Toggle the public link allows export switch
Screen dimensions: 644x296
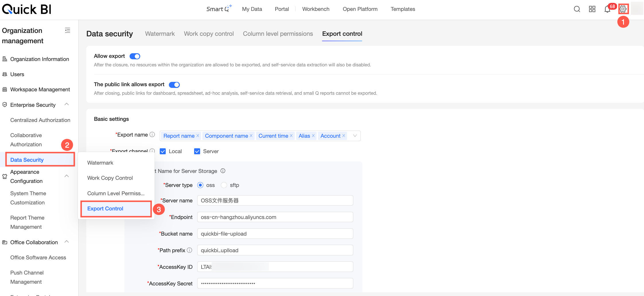tap(174, 85)
